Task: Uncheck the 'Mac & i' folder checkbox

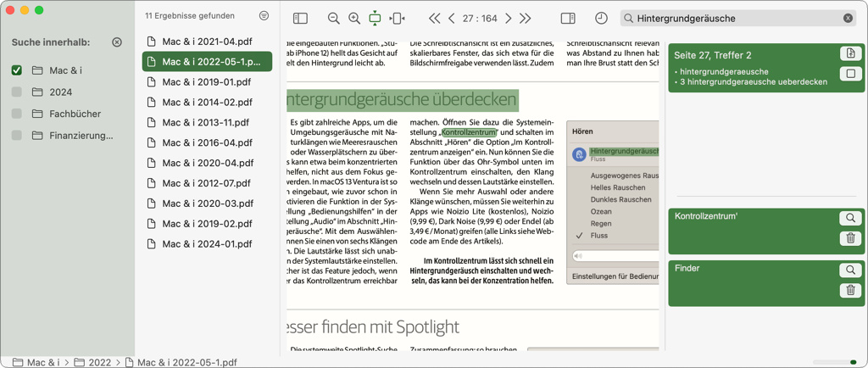Action: [x=17, y=70]
